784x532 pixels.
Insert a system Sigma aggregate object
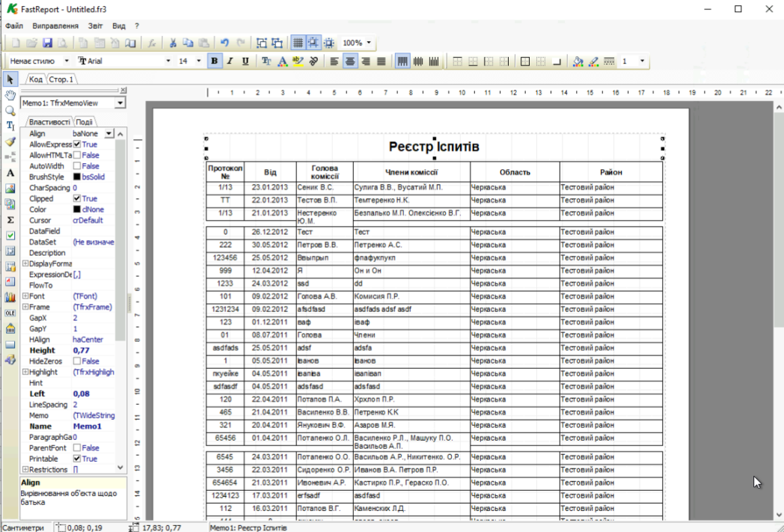pyautogui.click(x=10, y=219)
